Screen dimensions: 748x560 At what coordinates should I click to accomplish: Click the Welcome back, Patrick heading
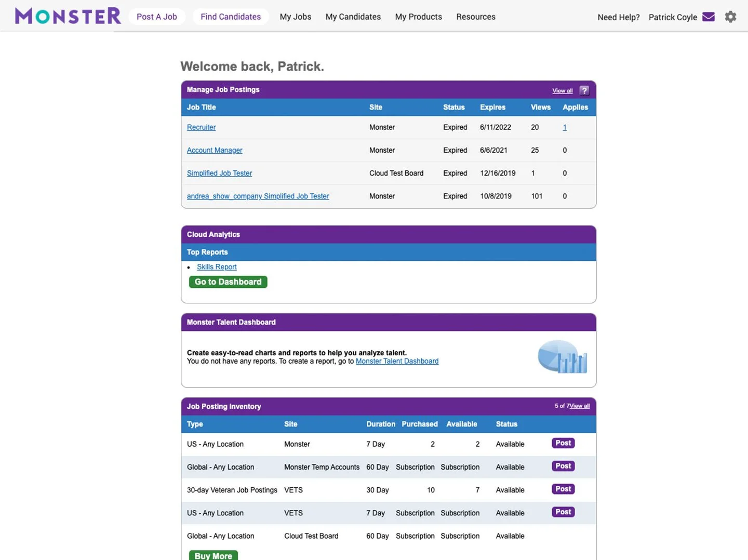click(x=252, y=66)
